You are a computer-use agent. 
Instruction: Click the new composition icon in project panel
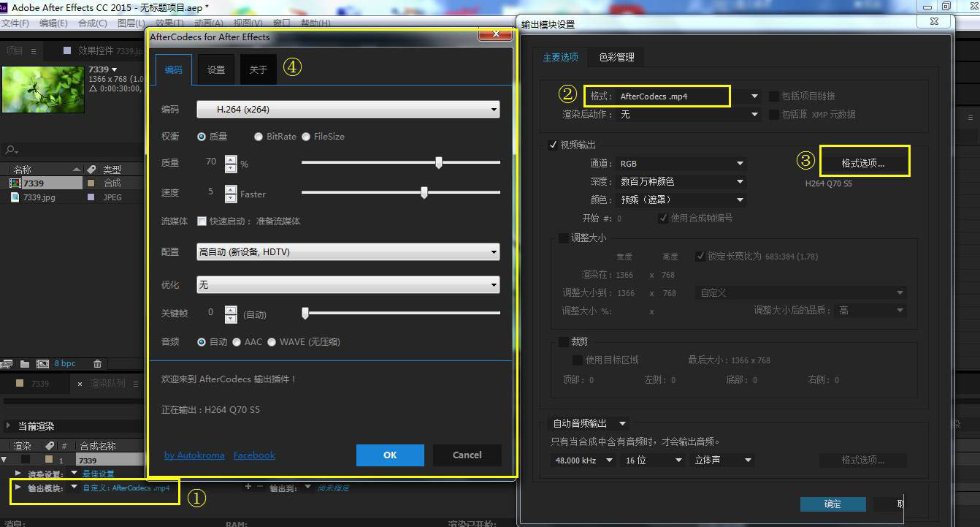42,363
